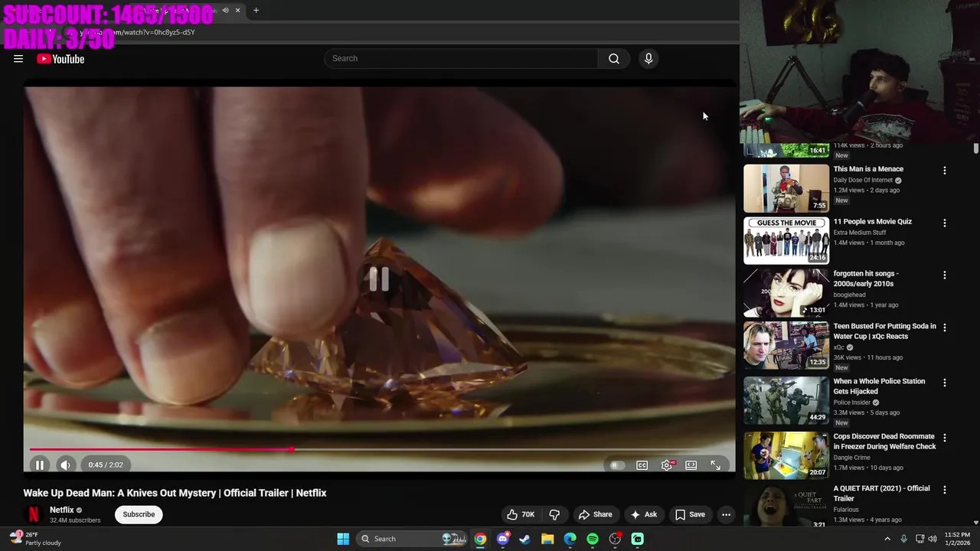Open options for 'A QUIET FART' trailer

pyautogui.click(x=944, y=490)
